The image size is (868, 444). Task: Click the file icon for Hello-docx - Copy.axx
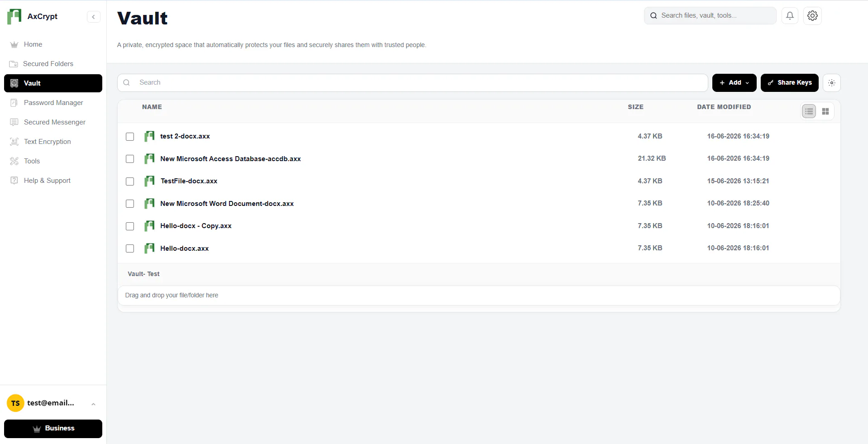(x=149, y=226)
